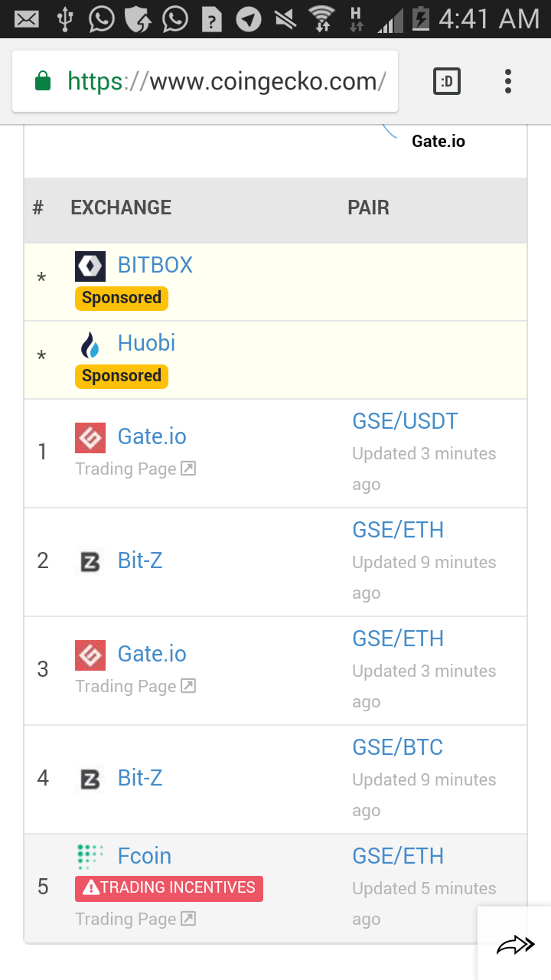Open the Huobi exchange link
The image size is (551, 980).
146,343
